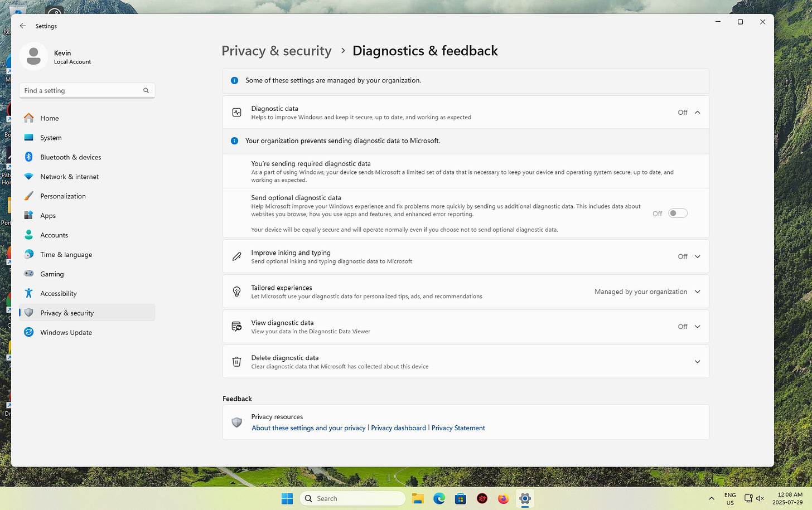Go back to Privacy & security breadcrumb

coord(277,51)
